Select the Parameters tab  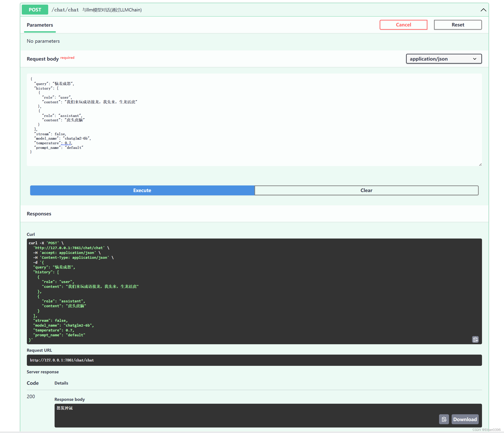39,25
